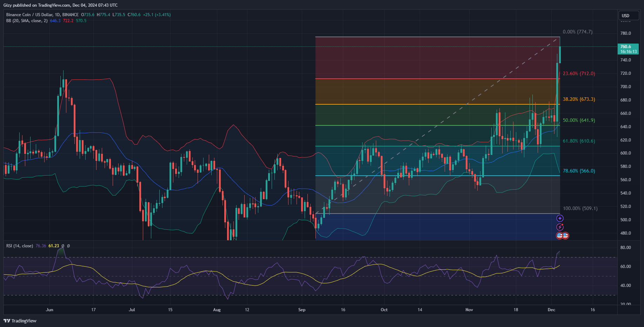Screen dimensions: 644x327
Task: Click the RSI axis label 80.00
Action: coord(626,248)
